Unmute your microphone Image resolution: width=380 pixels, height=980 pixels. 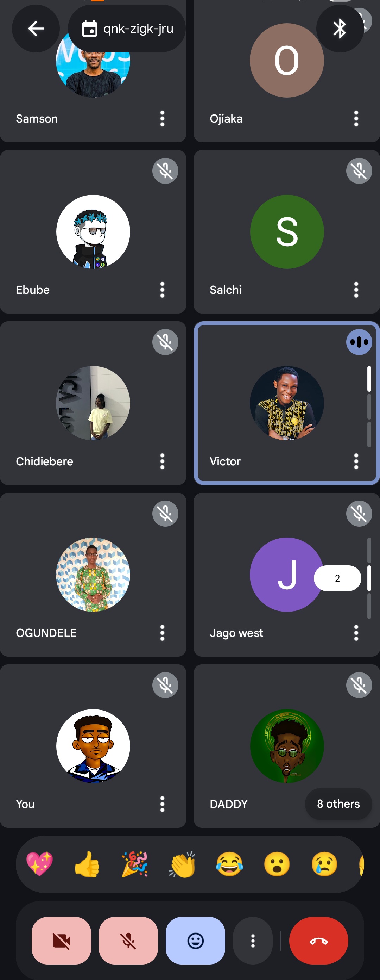point(128,941)
